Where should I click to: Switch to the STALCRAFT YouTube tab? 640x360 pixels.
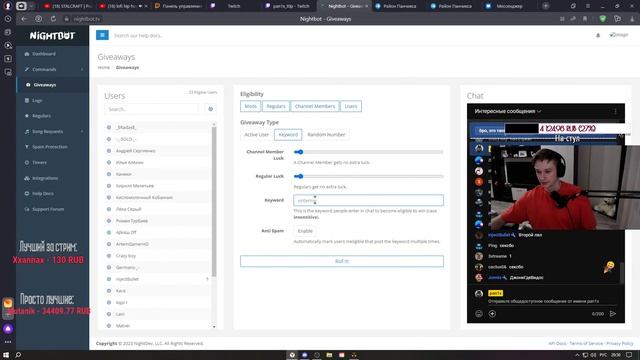(68, 6)
